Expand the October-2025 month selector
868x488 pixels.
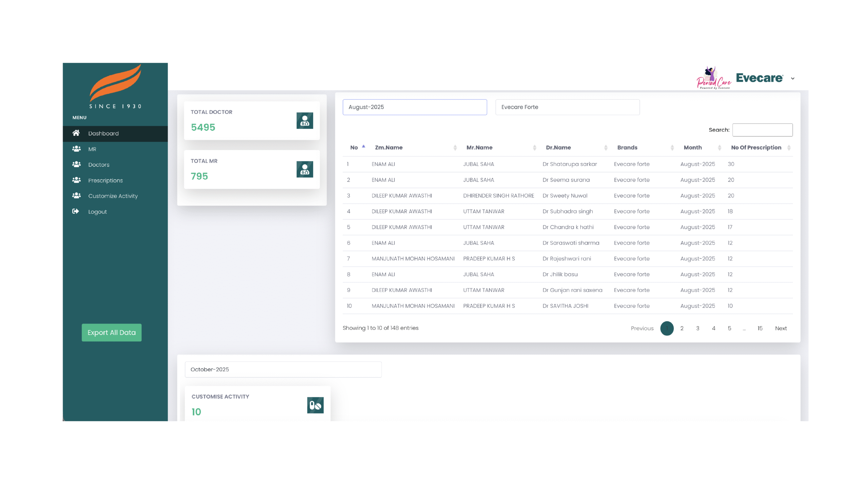click(283, 369)
